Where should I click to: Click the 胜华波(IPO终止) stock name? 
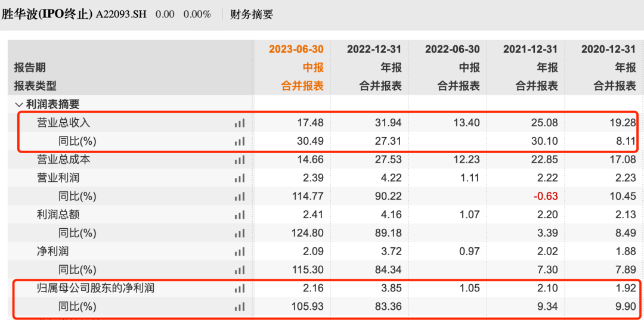[x=47, y=14]
